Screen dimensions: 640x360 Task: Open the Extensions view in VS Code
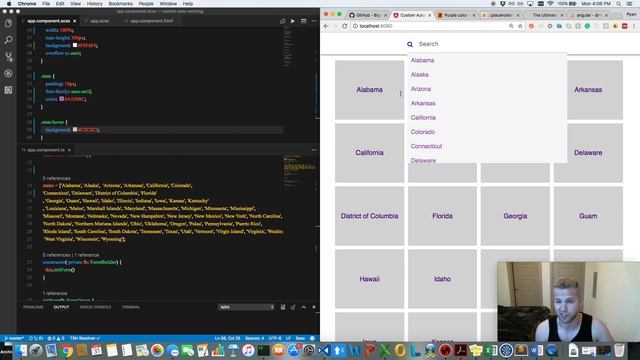coord(8,90)
